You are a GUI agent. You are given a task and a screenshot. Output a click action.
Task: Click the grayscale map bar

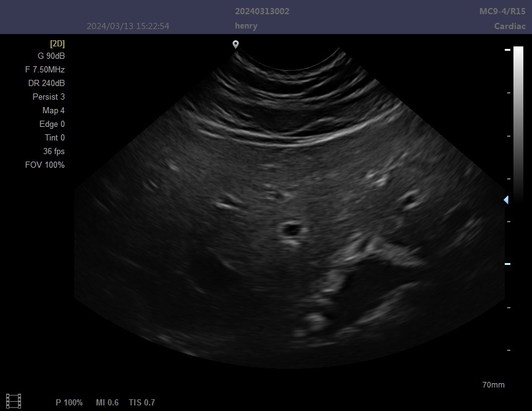(518, 124)
